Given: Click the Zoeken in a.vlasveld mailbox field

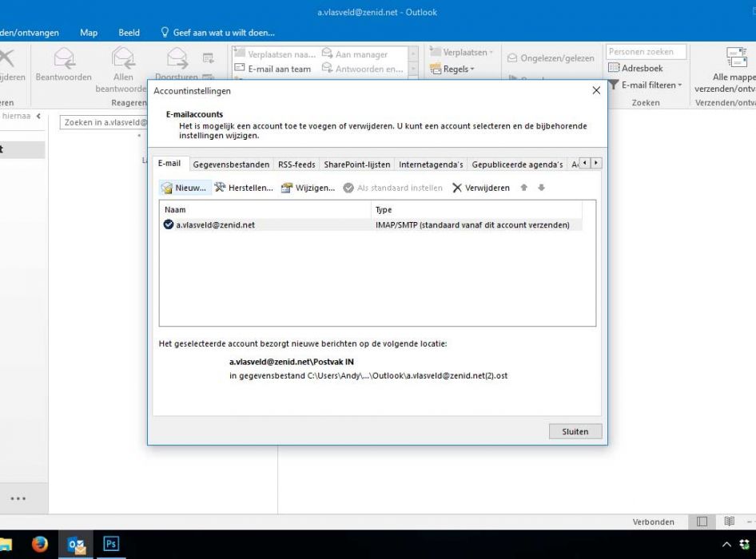Looking at the screenshot, I should 104,122.
